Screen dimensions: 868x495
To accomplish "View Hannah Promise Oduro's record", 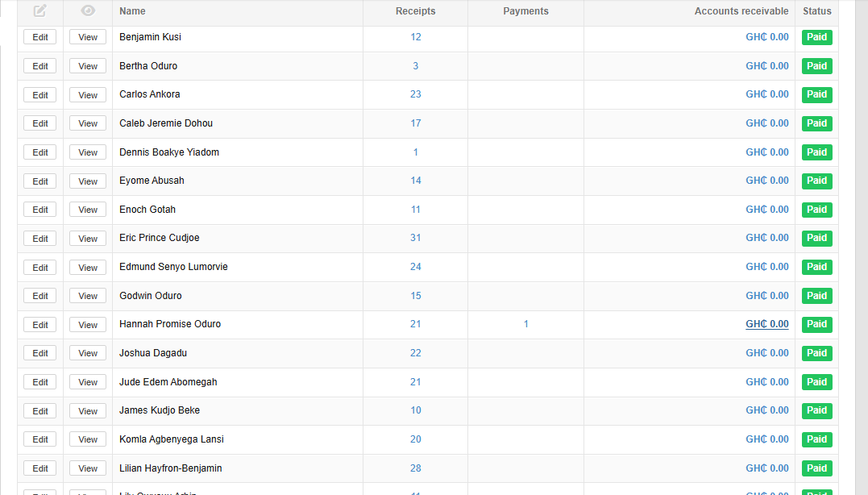I will tap(88, 324).
